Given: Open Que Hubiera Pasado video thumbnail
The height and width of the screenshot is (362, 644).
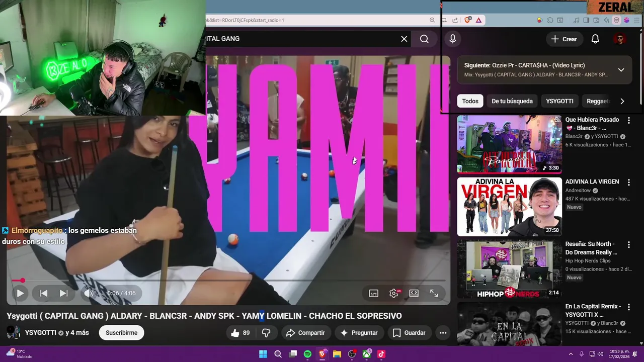Looking at the screenshot, I should tap(509, 144).
